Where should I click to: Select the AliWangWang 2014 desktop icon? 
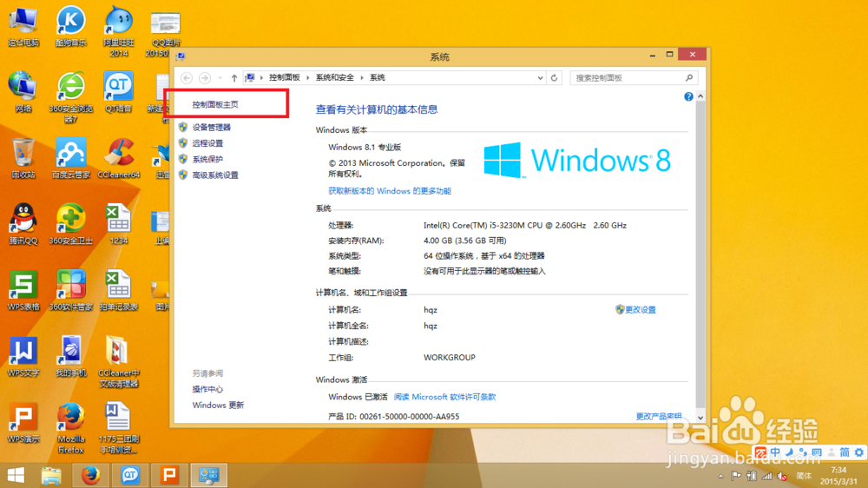point(118,31)
